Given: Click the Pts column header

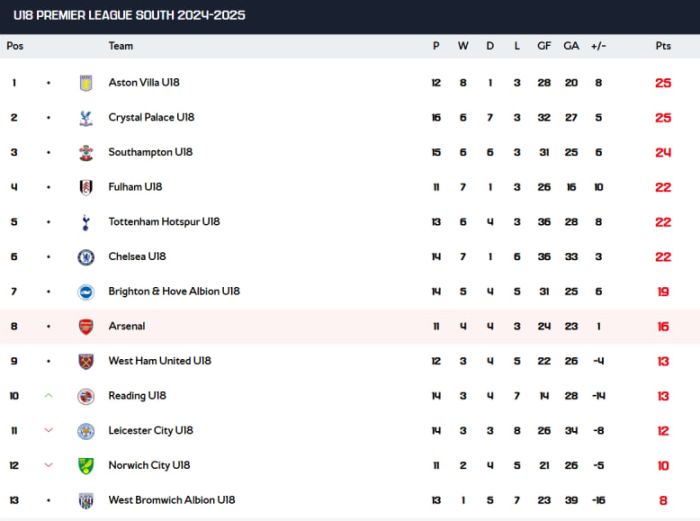Looking at the screenshot, I should click(663, 46).
